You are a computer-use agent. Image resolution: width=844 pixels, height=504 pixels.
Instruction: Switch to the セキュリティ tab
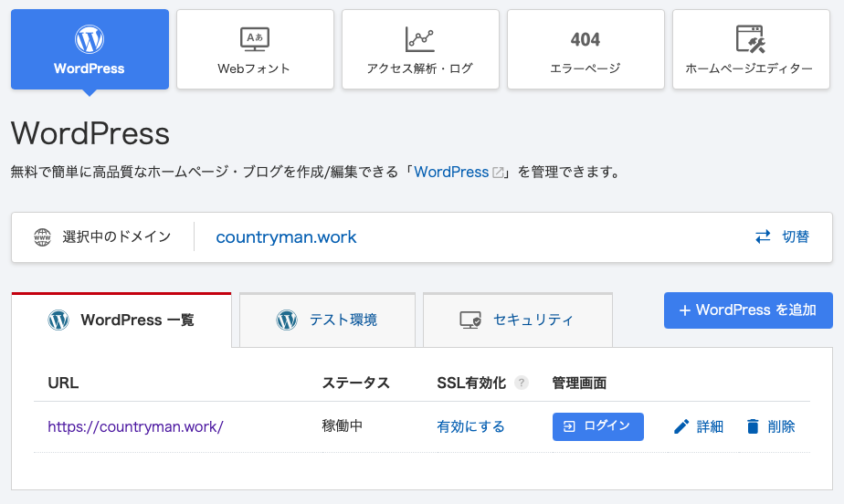coord(518,320)
